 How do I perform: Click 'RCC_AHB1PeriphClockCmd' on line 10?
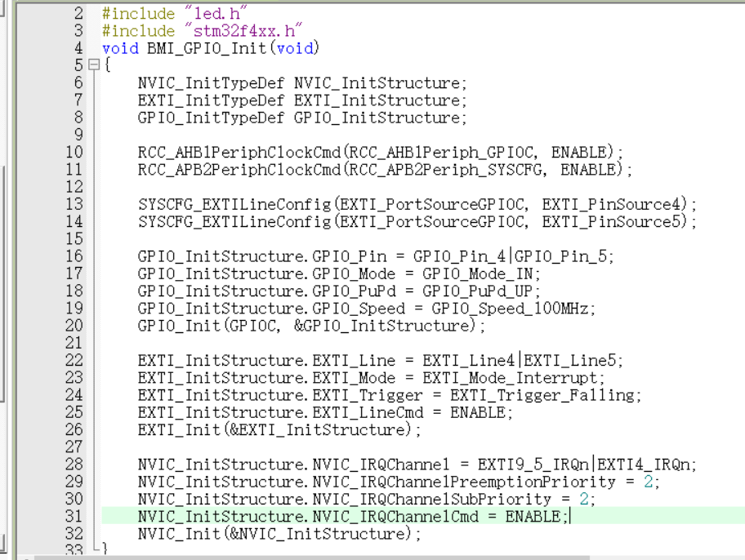(239, 153)
